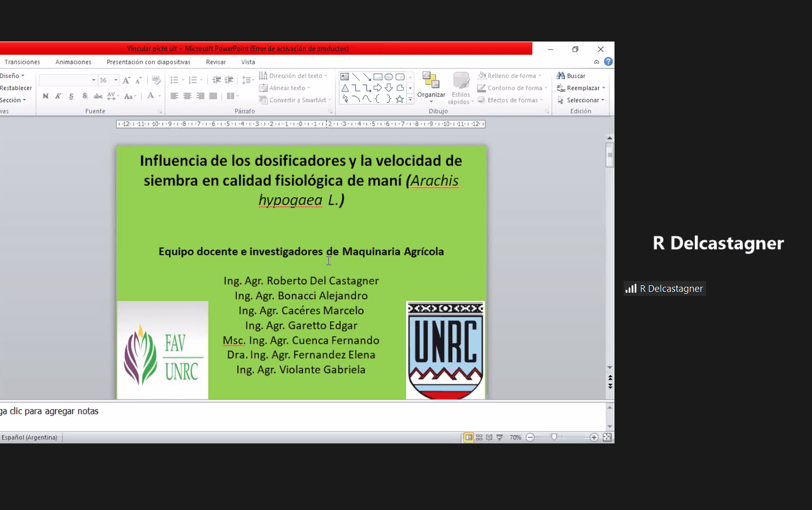
Task: Open the font size 36 dropdown
Action: 115,80
